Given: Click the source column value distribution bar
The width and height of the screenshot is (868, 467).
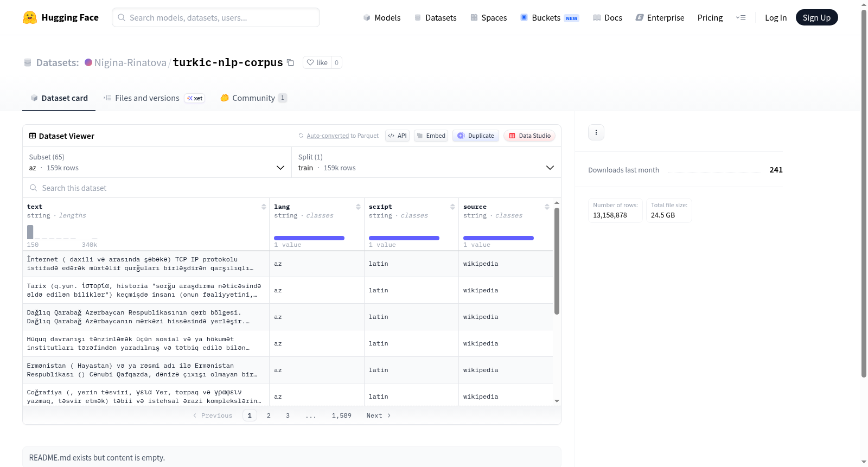Looking at the screenshot, I should (x=499, y=238).
